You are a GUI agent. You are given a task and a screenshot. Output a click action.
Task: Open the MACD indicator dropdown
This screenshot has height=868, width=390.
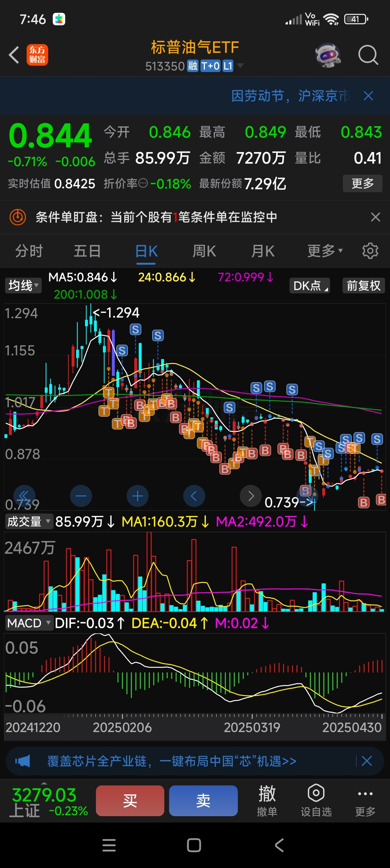(x=29, y=623)
